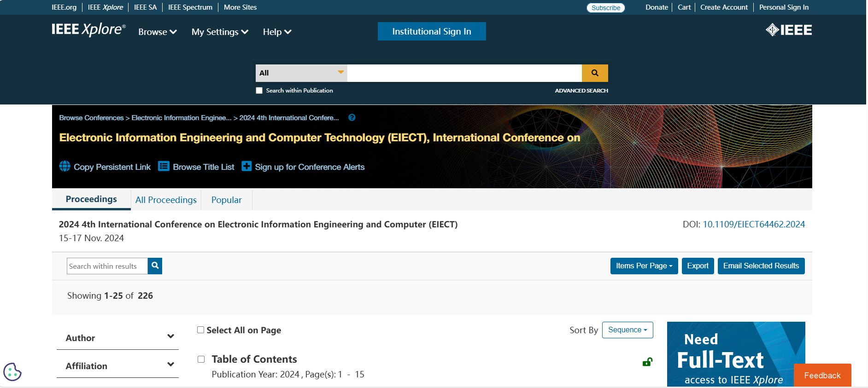
Task: Open the Feedback button
Action: 822,375
